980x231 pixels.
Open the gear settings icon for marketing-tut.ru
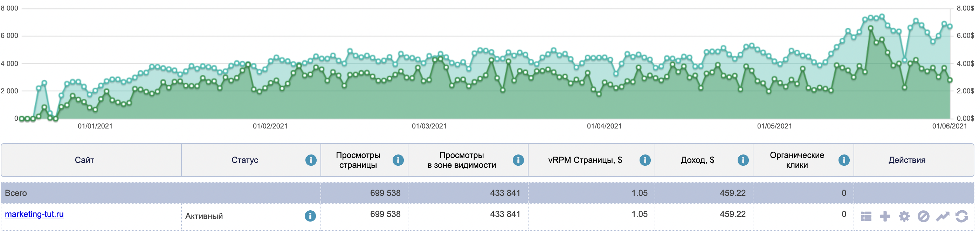(904, 217)
